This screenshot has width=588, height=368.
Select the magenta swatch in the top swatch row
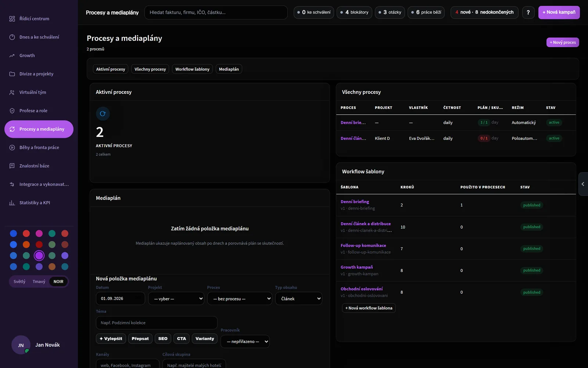(x=39, y=233)
